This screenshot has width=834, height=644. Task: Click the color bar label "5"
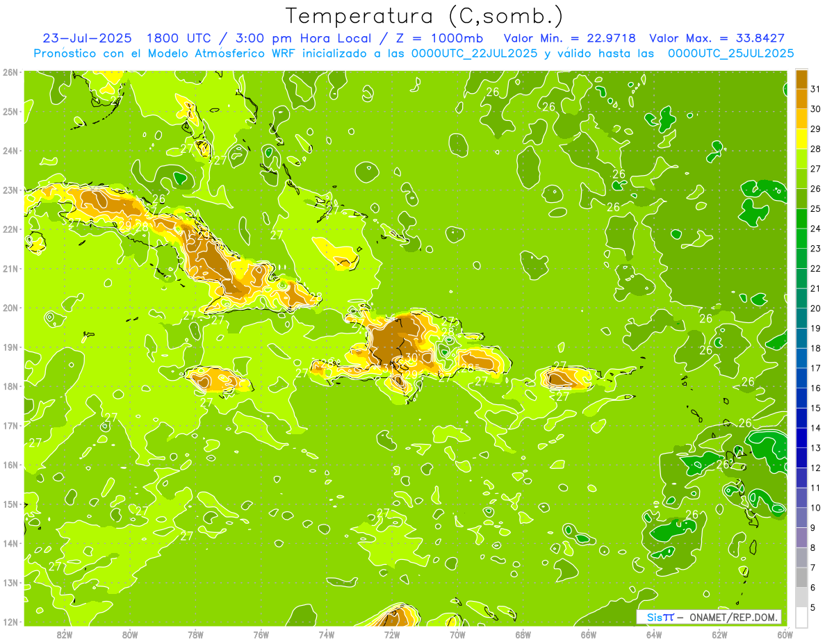(813, 607)
